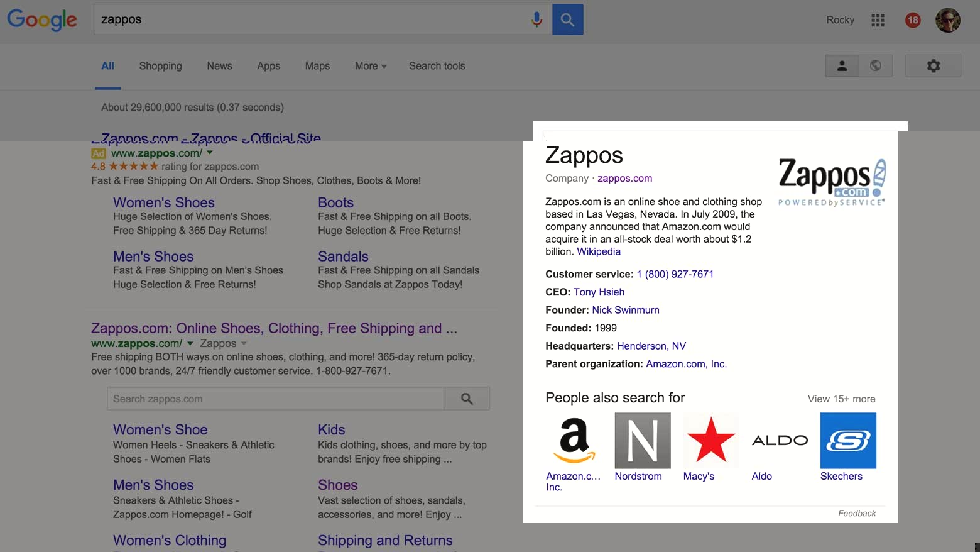Switch to the Shopping tab

click(x=160, y=66)
